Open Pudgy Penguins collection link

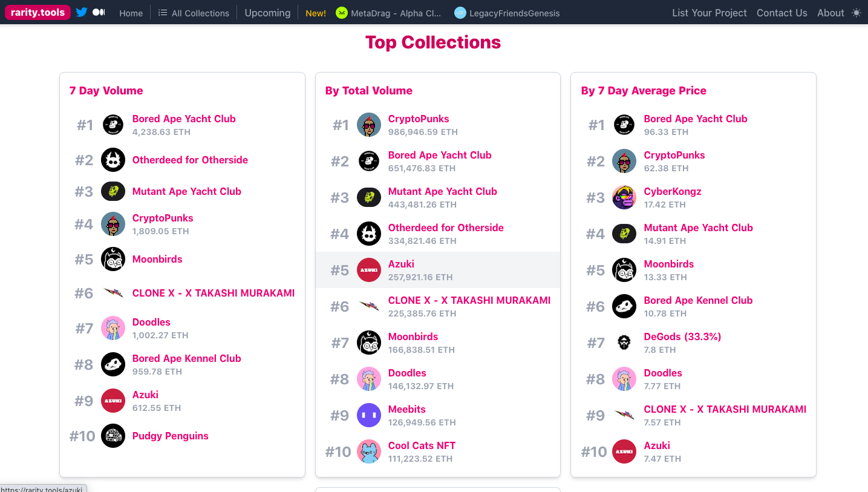(x=171, y=436)
